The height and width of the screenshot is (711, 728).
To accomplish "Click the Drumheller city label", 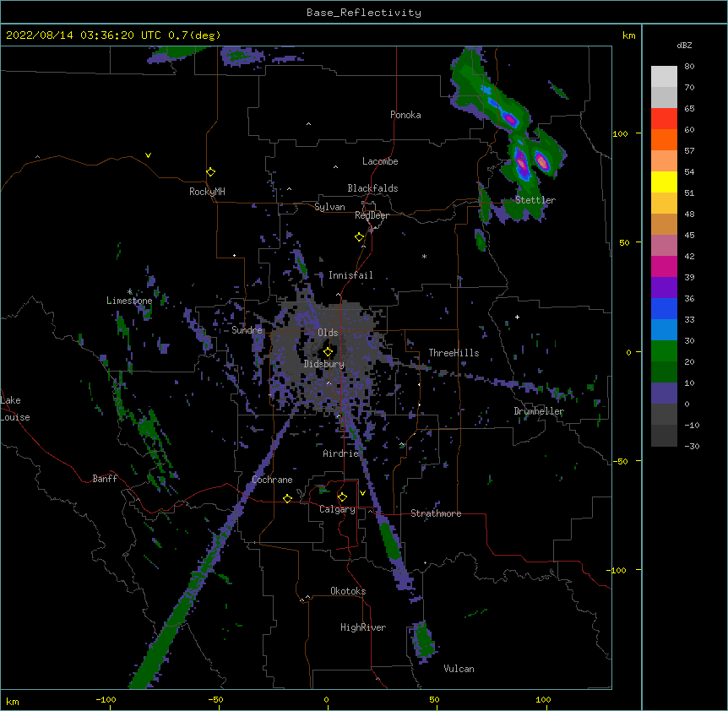I will coord(539,411).
